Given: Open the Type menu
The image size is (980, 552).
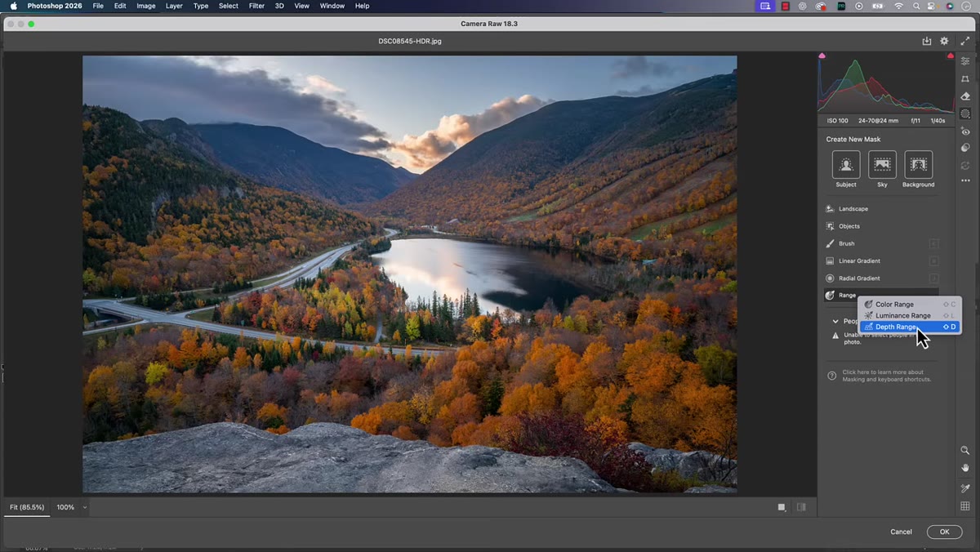Looking at the screenshot, I should [201, 6].
